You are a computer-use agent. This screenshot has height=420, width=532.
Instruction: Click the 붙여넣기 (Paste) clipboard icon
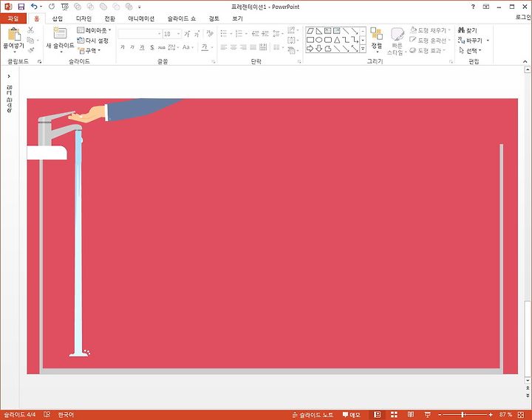pyautogui.click(x=14, y=34)
